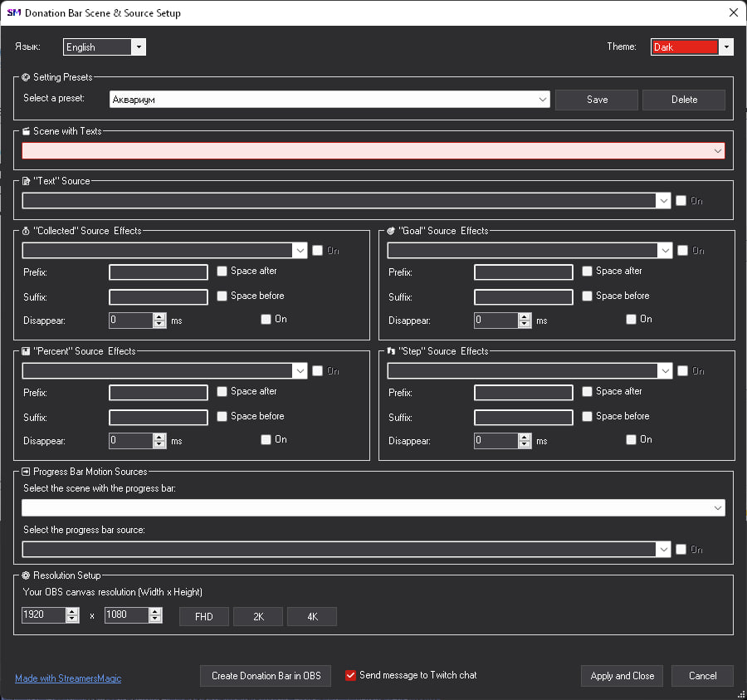
Task: Click the "Collected" Source Effects section icon
Action: pos(26,231)
